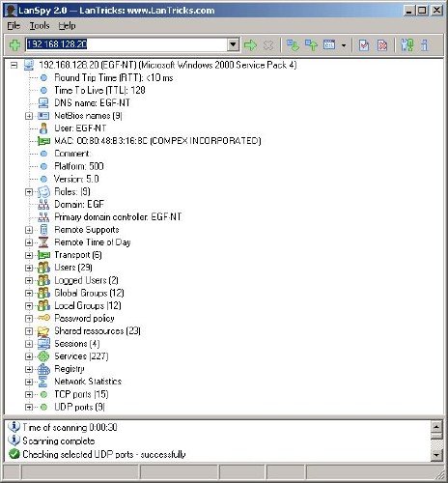The width and height of the screenshot is (448, 483).
Task: Click log panel scroll up arrow
Action: 436,427
